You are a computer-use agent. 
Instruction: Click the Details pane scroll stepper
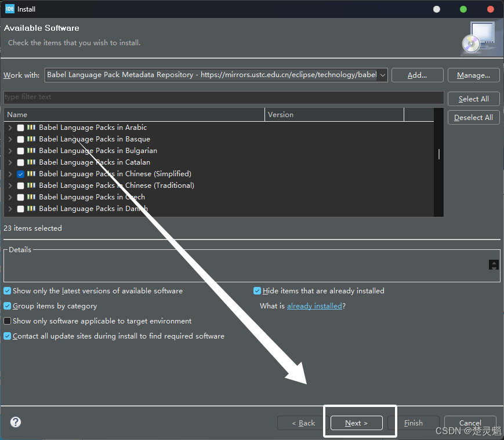coord(494,265)
